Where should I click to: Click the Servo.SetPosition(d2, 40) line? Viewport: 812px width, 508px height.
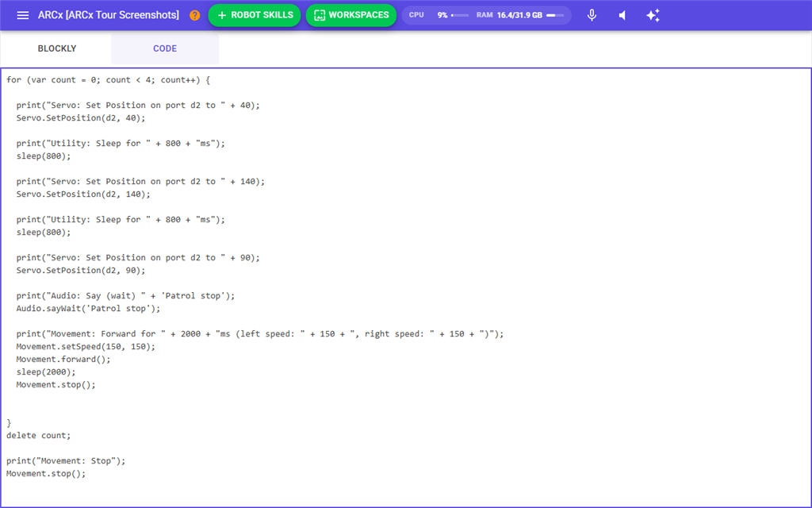tap(81, 118)
